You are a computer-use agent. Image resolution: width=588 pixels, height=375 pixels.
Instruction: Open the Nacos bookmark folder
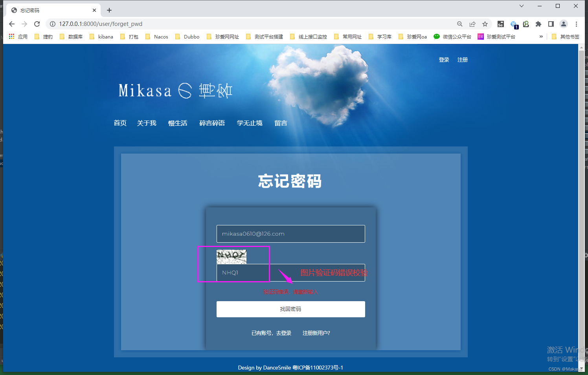pos(157,37)
